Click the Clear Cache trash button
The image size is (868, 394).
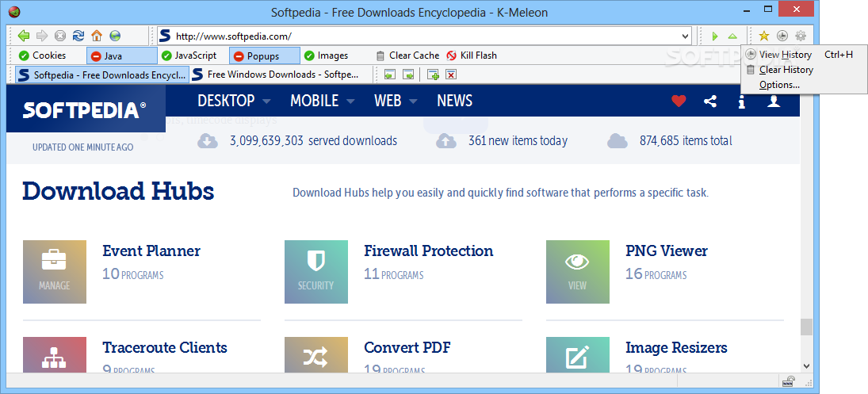point(407,55)
